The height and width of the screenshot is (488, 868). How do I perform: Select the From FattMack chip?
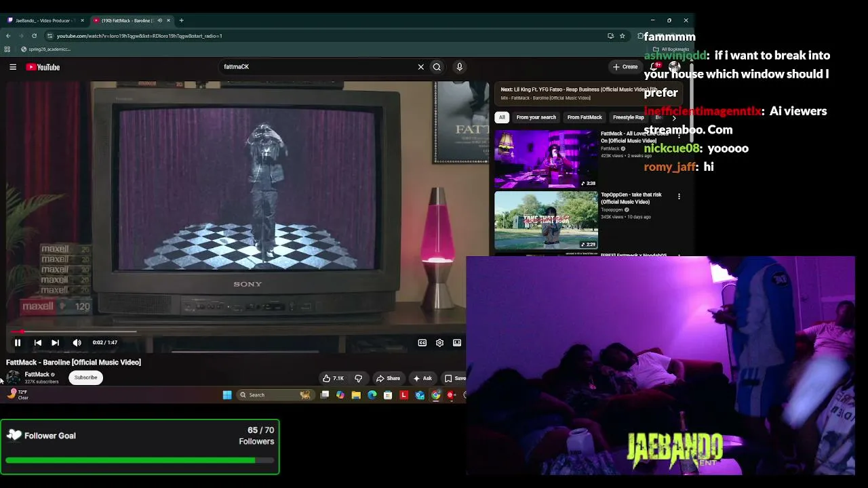click(x=585, y=117)
